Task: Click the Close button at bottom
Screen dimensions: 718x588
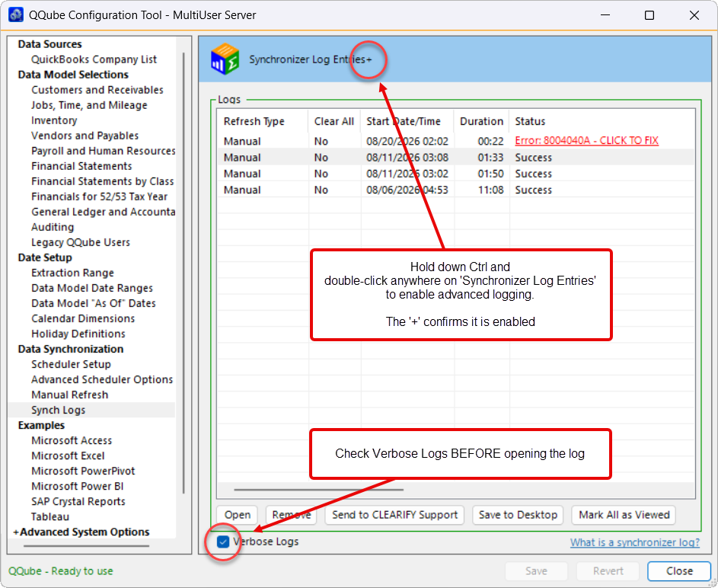Action: click(679, 571)
